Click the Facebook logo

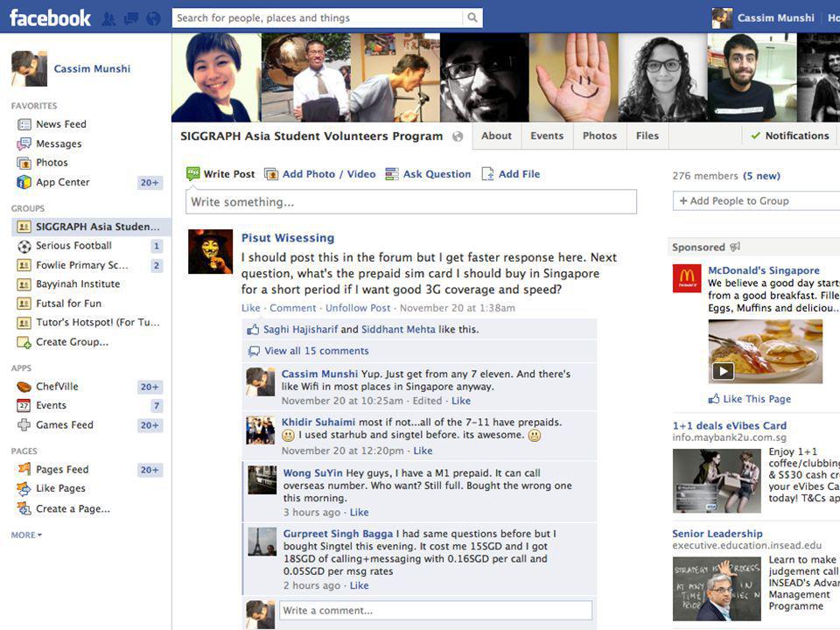pos(51,18)
